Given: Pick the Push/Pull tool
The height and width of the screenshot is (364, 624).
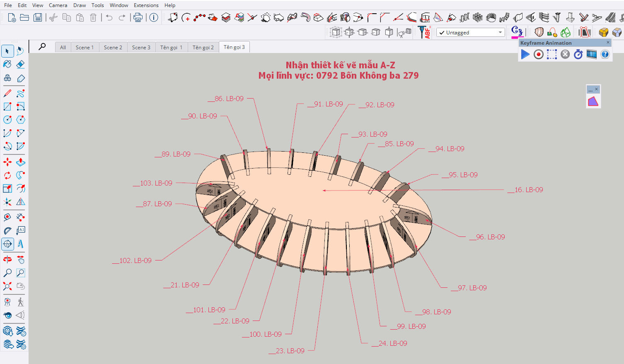Looking at the screenshot, I should tap(20, 162).
